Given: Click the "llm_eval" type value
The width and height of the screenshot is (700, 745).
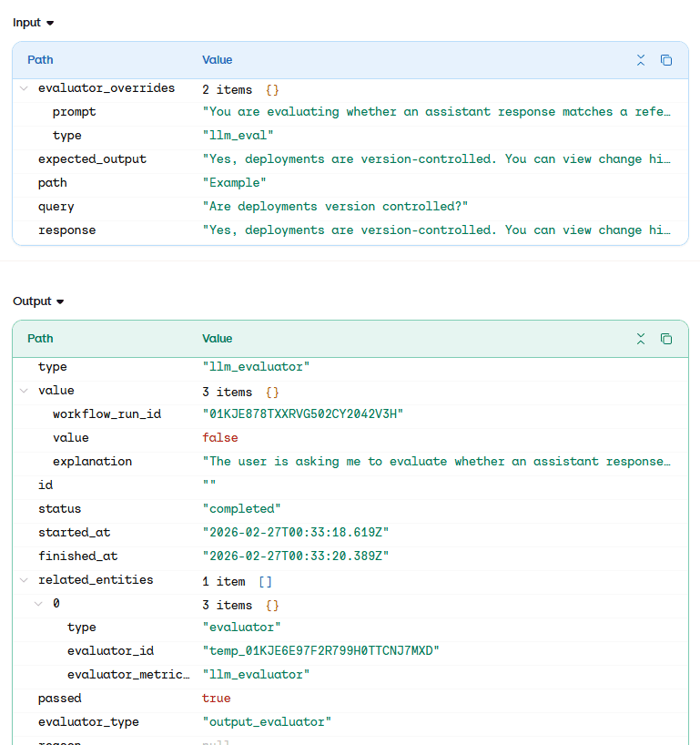Looking at the screenshot, I should tap(238, 136).
